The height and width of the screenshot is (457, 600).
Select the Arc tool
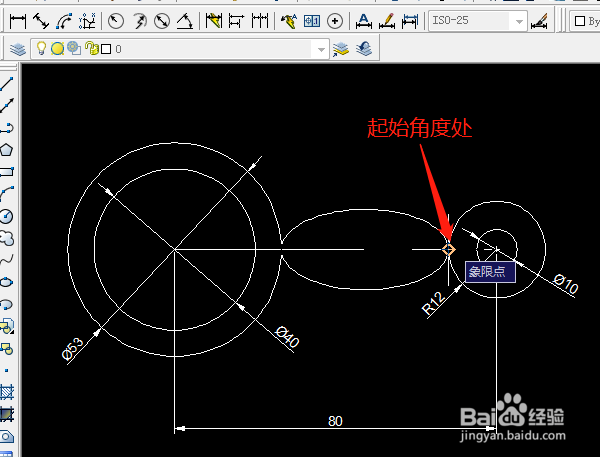7,194
